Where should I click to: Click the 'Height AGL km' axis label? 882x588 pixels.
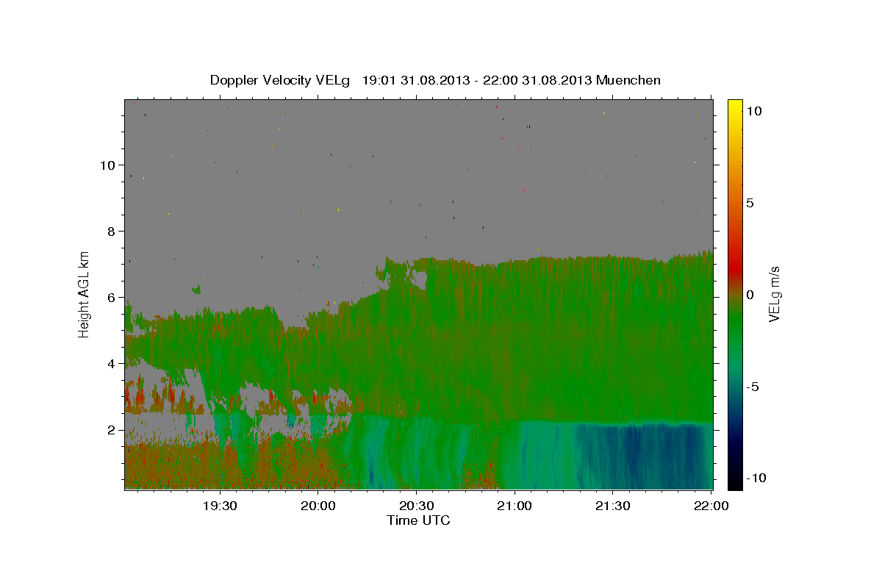pyautogui.click(x=85, y=293)
